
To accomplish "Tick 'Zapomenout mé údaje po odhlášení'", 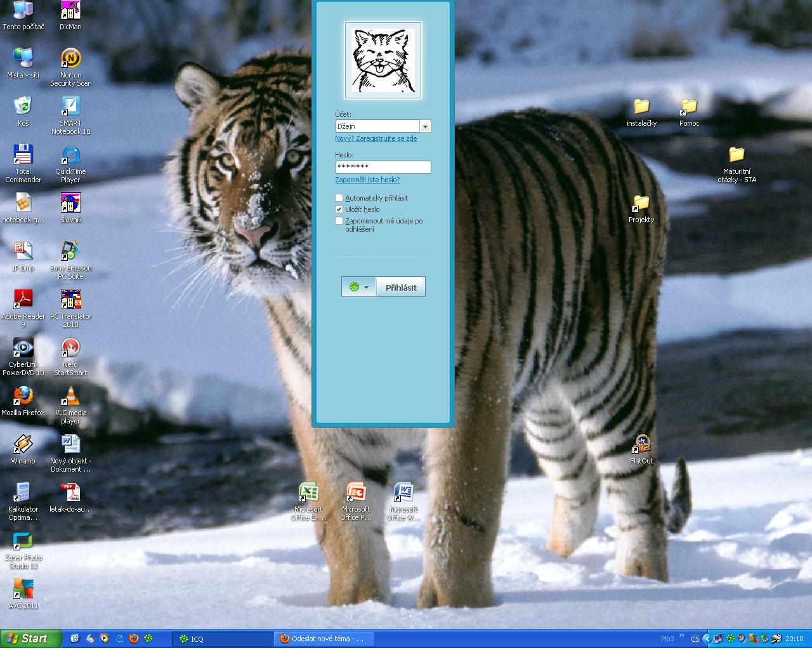I will tap(339, 221).
